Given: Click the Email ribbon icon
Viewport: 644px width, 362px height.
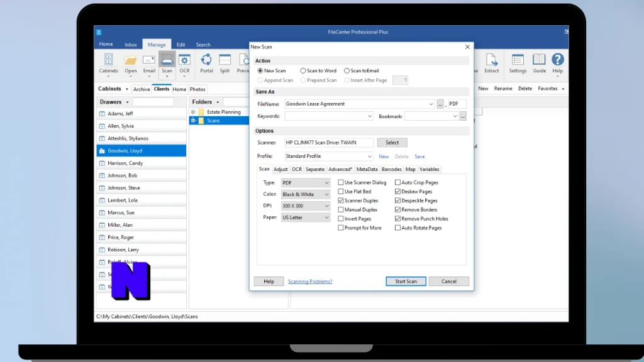Looking at the screenshot, I should [x=148, y=60].
